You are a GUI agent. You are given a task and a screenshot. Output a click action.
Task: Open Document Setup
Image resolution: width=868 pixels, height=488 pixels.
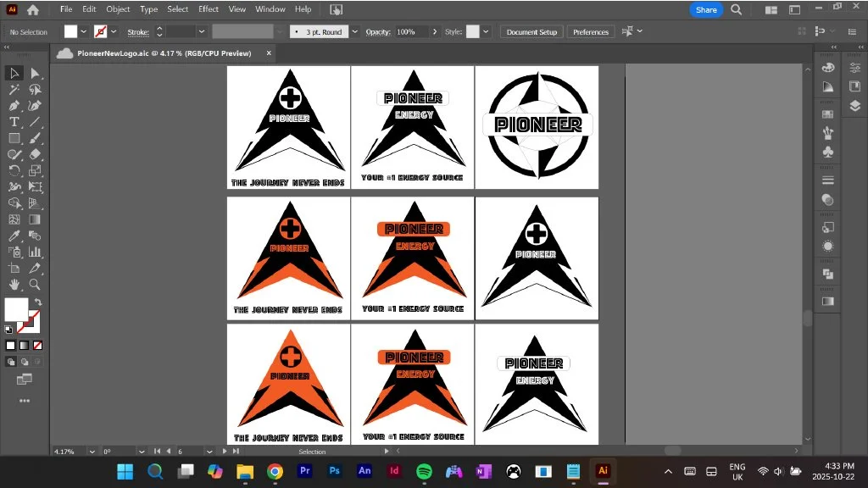531,32
